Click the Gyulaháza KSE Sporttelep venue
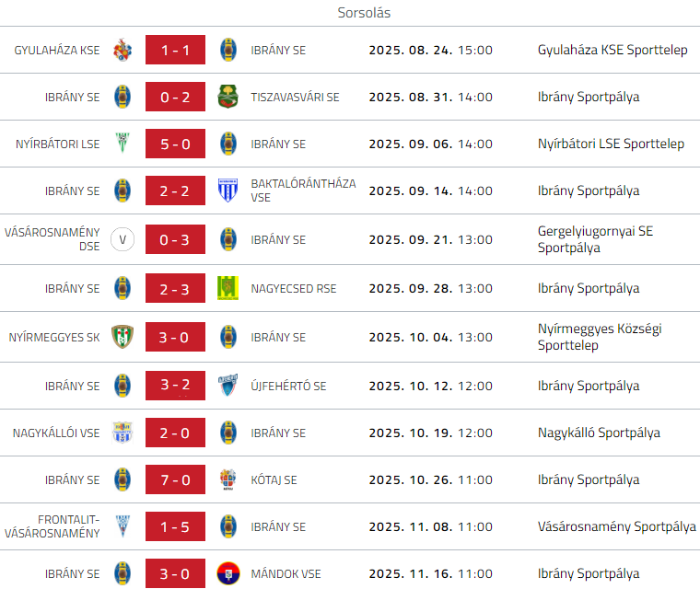Viewport: 700px width, 589px height. (612, 50)
